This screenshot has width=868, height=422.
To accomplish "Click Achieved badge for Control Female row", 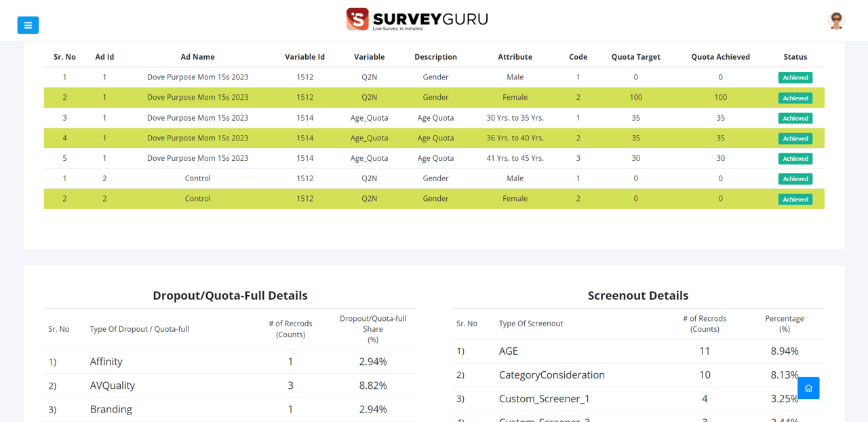I will [795, 199].
